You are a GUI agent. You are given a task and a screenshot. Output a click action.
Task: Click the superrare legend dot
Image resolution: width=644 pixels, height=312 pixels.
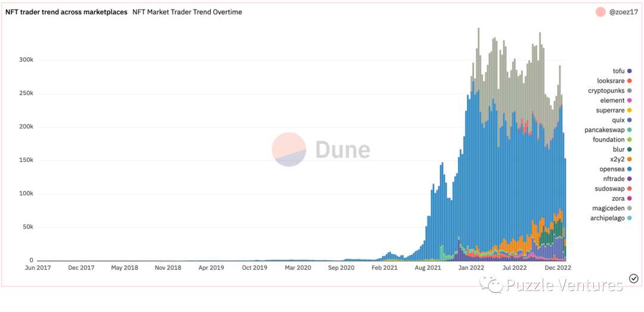point(629,110)
